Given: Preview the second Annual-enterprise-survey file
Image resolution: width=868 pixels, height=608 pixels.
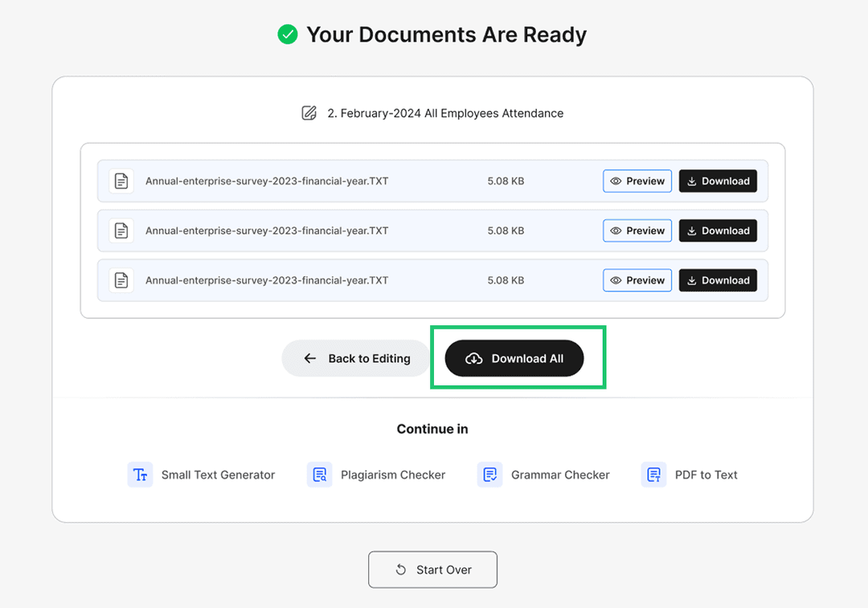Looking at the screenshot, I should [637, 231].
